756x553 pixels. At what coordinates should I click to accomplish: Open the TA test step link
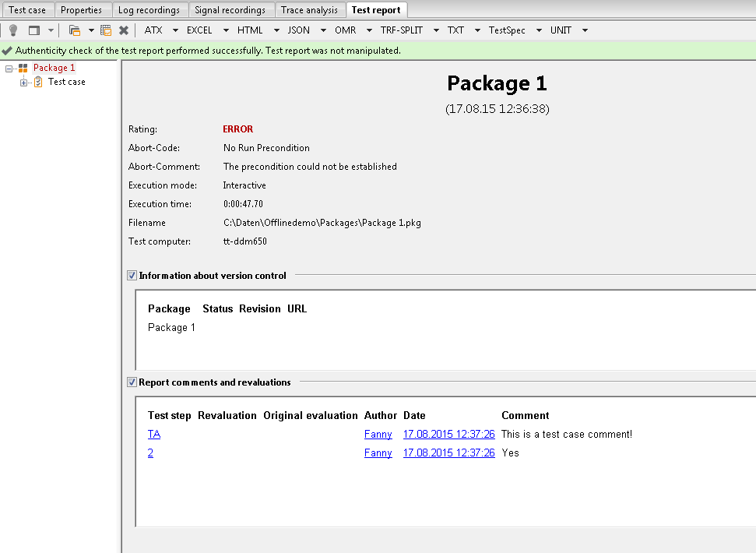(x=154, y=435)
